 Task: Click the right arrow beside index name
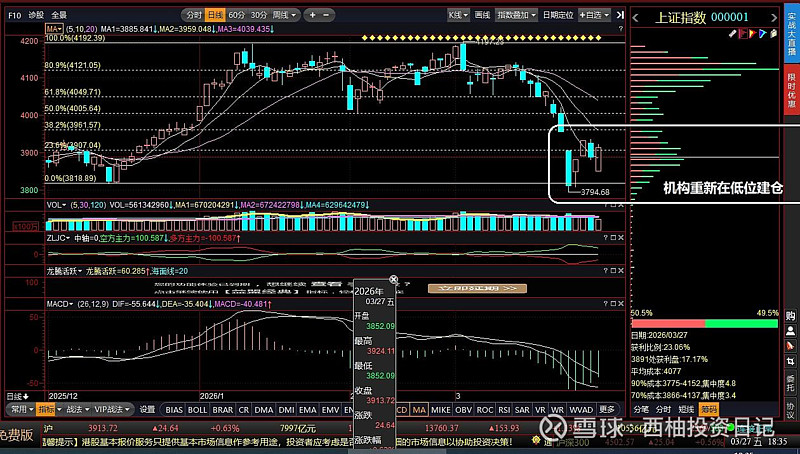786,17
